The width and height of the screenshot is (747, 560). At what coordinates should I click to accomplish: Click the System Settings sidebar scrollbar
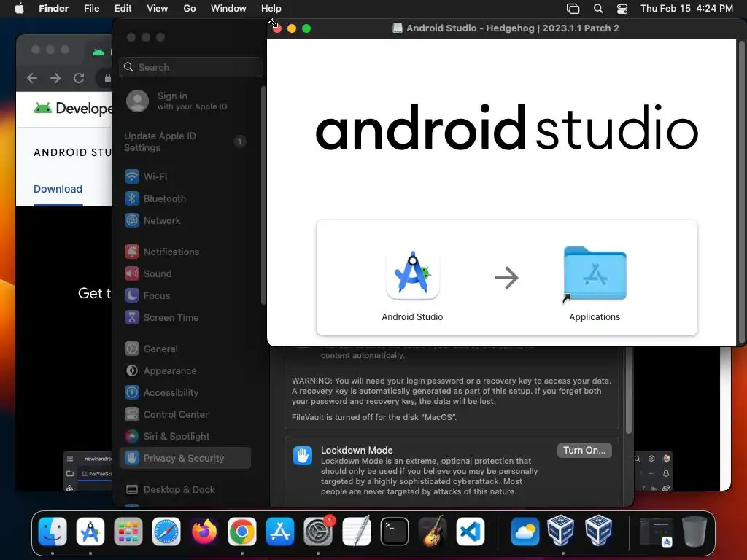[263, 195]
